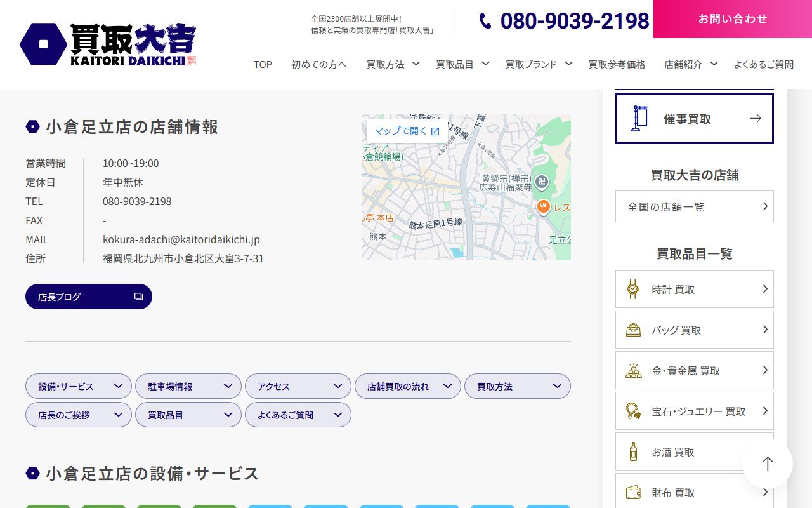Screen dimensions: 812x508
Task: Open the アクセス section pill
Action: coord(298,386)
